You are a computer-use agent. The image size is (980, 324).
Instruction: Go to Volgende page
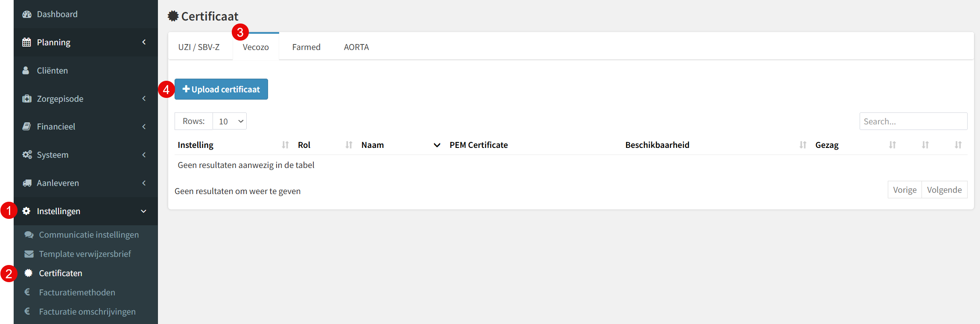pos(944,190)
